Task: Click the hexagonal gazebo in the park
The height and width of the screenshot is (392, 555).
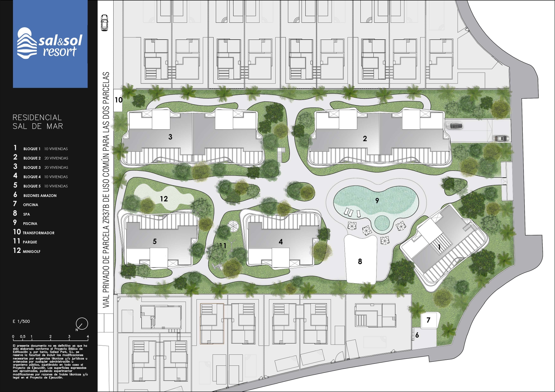Action: pos(234,226)
